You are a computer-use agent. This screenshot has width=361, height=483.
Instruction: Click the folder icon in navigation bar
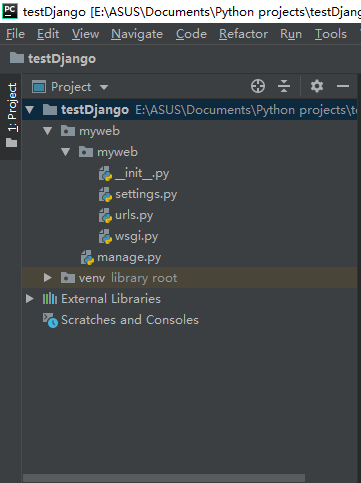pos(17,58)
